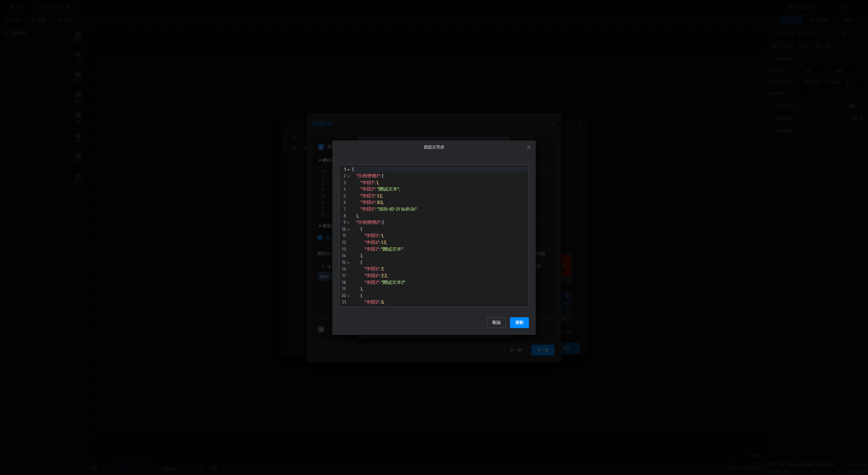Open the 填充颜色 color swatch
Image resolution: width=868 pixels, height=475 pixels.
tap(806, 94)
